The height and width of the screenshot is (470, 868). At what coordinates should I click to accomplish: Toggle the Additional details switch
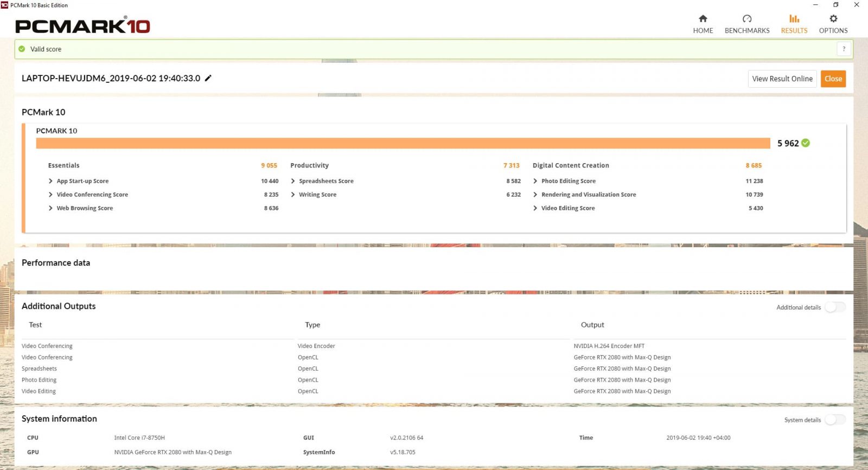(835, 307)
